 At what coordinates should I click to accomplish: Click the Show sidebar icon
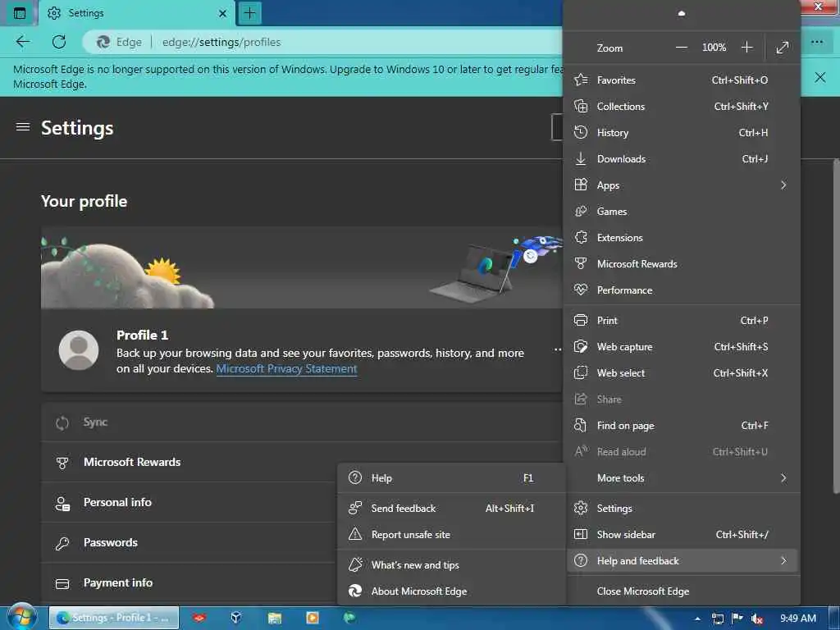click(581, 534)
